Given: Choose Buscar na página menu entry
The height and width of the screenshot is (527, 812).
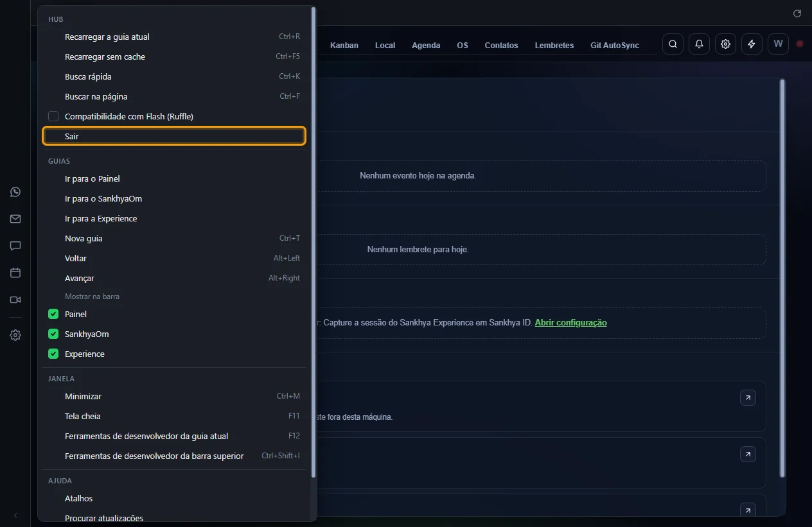Looking at the screenshot, I should pyautogui.click(x=174, y=96).
